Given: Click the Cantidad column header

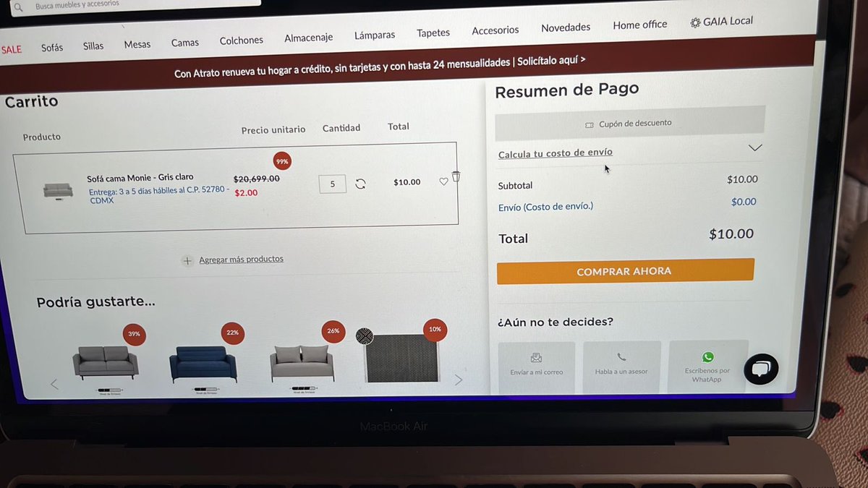Looking at the screenshot, I should pyautogui.click(x=341, y=128).
